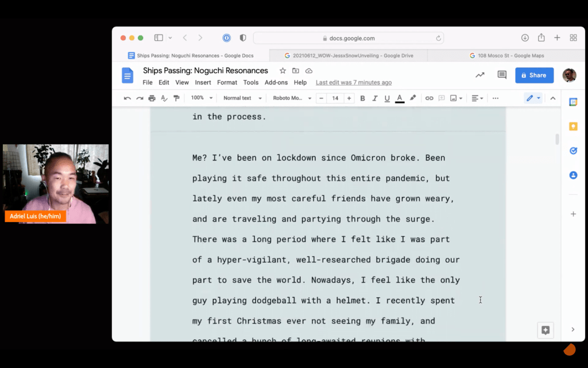The width and height of the screenshot is (588, 368).
Task: Expand the Normal text style dropdown
Action: tap(242, 98)
